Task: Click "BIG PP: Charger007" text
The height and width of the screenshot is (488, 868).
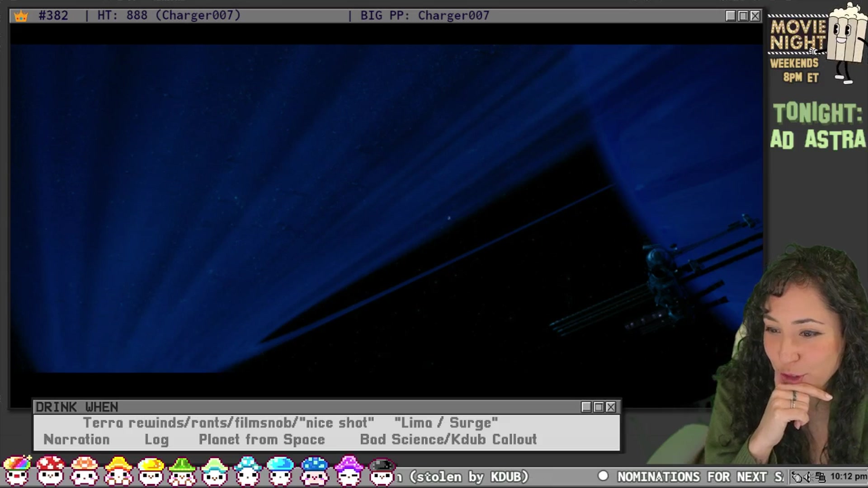Action: [x=425, y=15]
